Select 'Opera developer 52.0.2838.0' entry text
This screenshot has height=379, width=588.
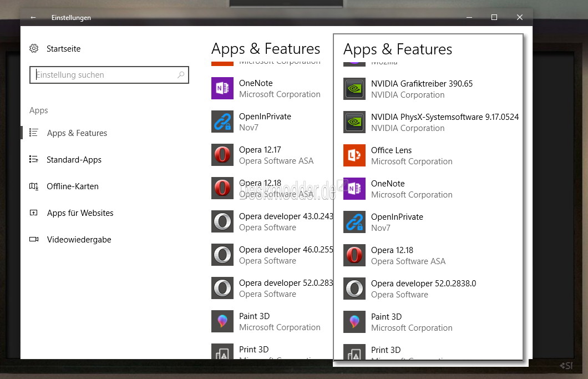[x=424, y=284]
